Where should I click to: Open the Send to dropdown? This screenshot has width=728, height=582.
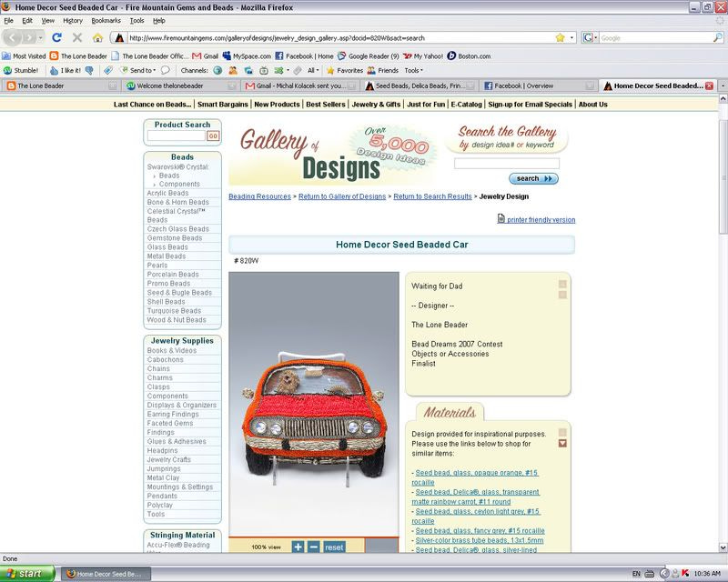click(x=138, y=71)
